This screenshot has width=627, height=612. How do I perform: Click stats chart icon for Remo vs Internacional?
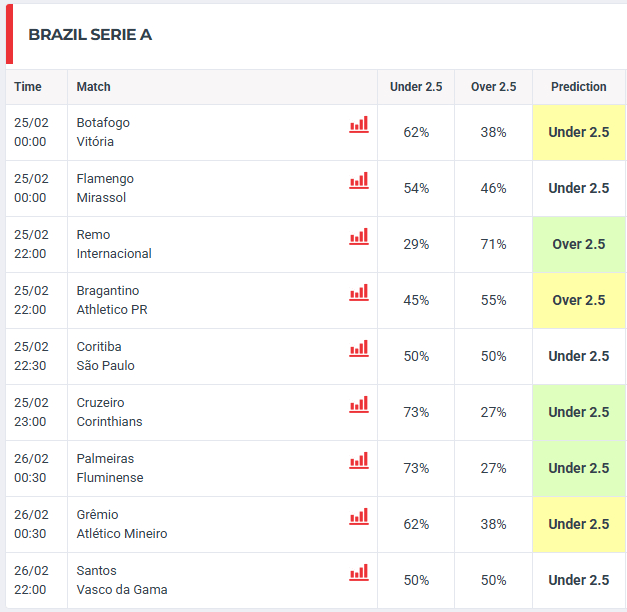(x=358, y=237)
